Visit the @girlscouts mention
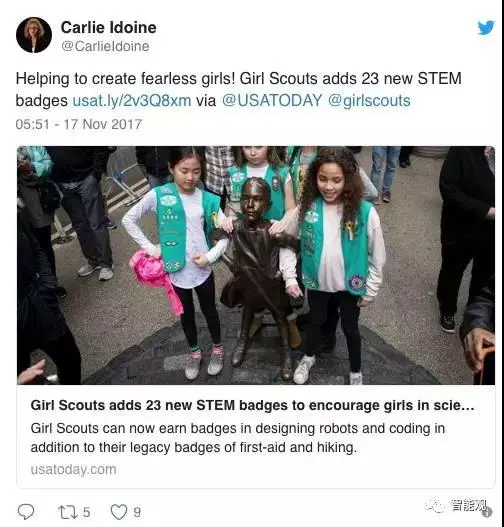The image size is (504, 527). pyautogui.click(x=369, y=100)
